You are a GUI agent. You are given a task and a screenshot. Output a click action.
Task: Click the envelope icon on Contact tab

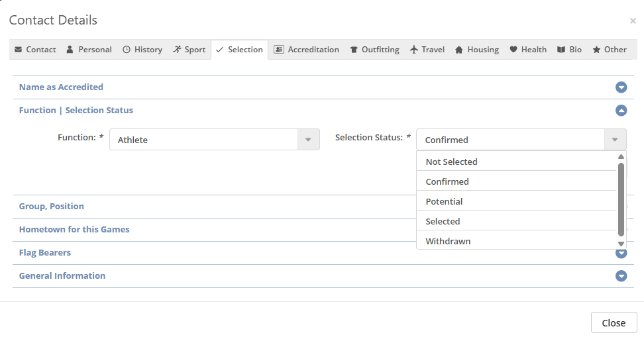click(x=18, y=50)
